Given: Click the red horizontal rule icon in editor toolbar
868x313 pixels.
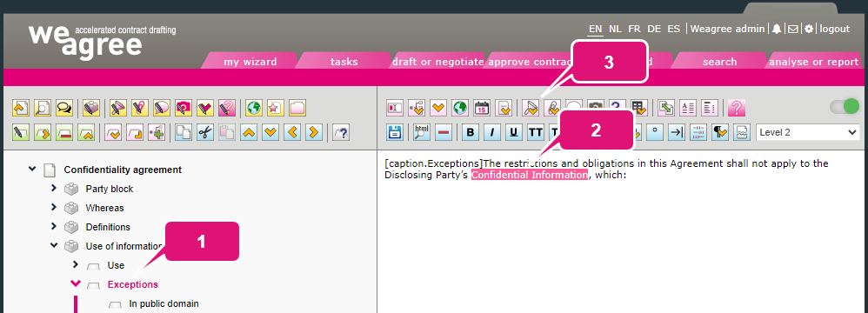Looking at the screenshot, I should [444, 132].
